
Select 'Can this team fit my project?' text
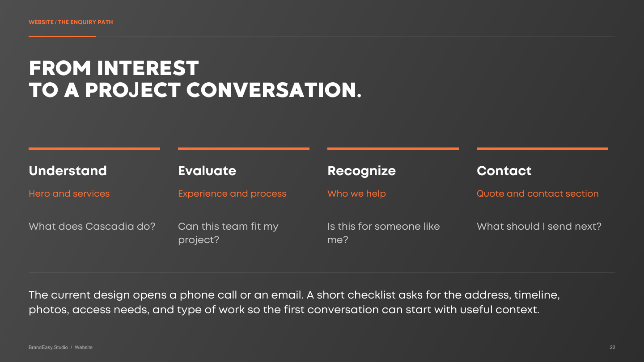(x=228, y=233)
